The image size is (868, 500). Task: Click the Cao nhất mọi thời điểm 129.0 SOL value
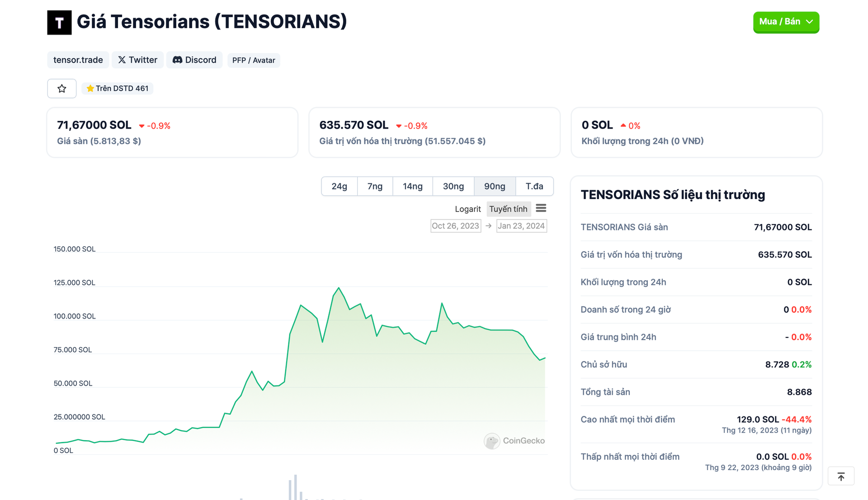(x=758, y=419)
